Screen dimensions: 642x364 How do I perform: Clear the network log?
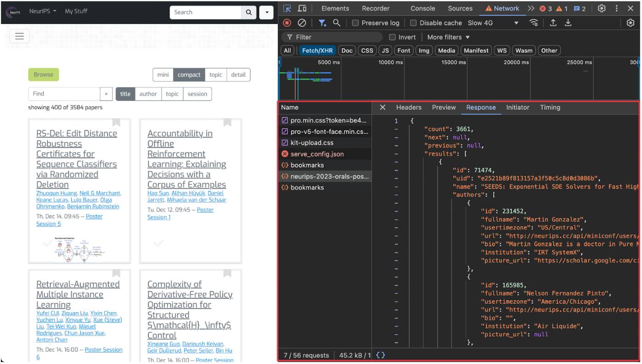click(302, 22)
